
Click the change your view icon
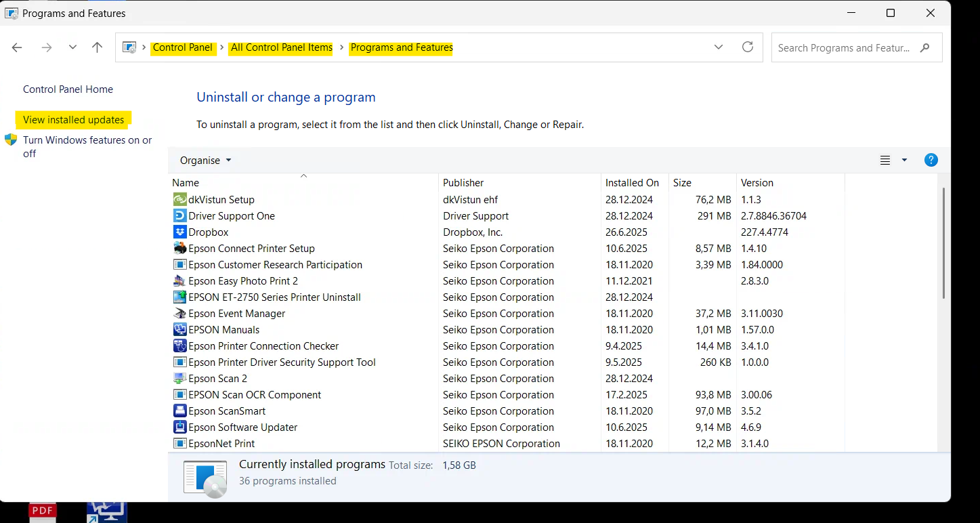click(885, 160)
